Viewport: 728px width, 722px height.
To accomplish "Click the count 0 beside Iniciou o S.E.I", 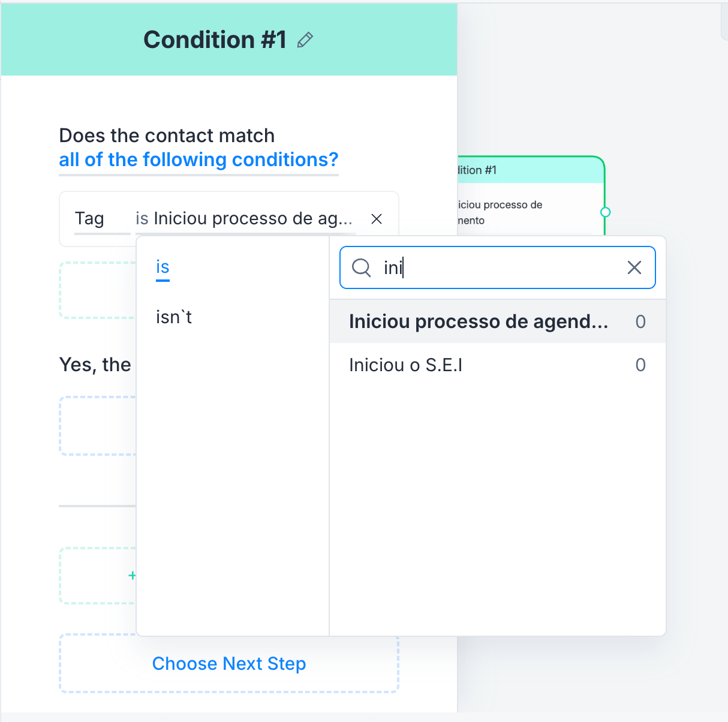I will coord(640,365).
